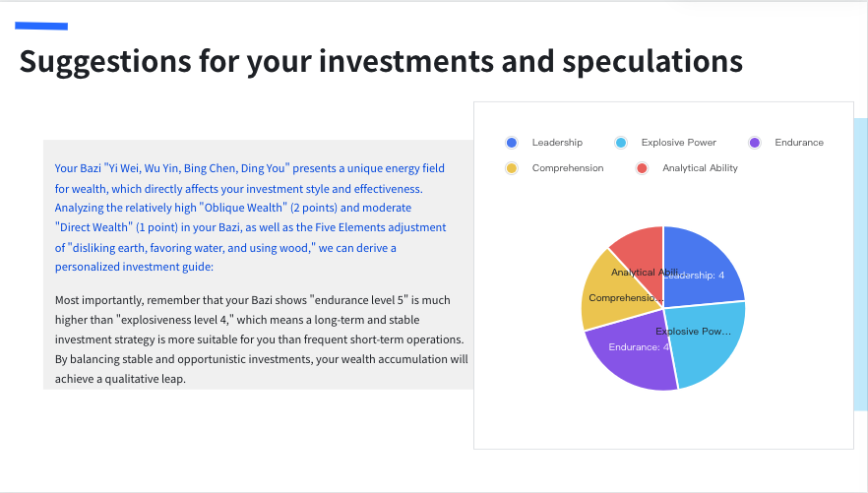
Task: Toggle the Comprehension legend entry
Action: point(554,168)
